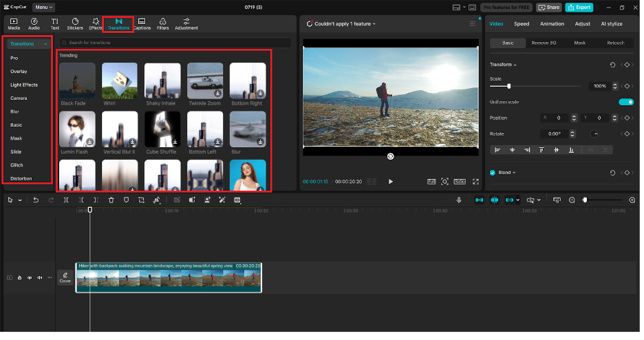Hide the video track with eye icon

(30, 277)
